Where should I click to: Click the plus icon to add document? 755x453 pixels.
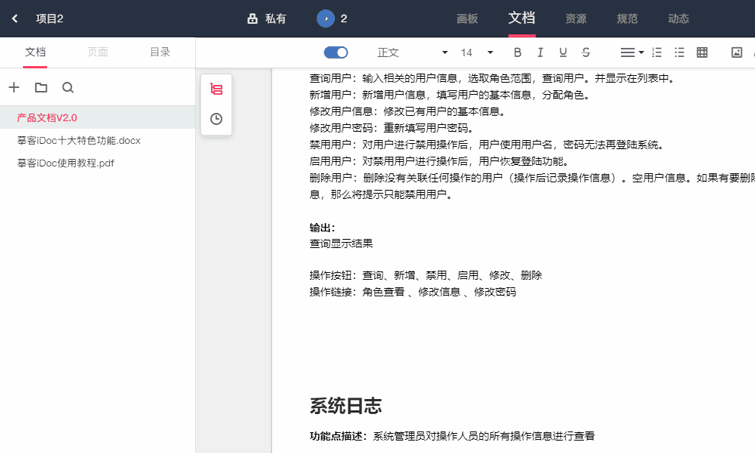coord(14,88)
